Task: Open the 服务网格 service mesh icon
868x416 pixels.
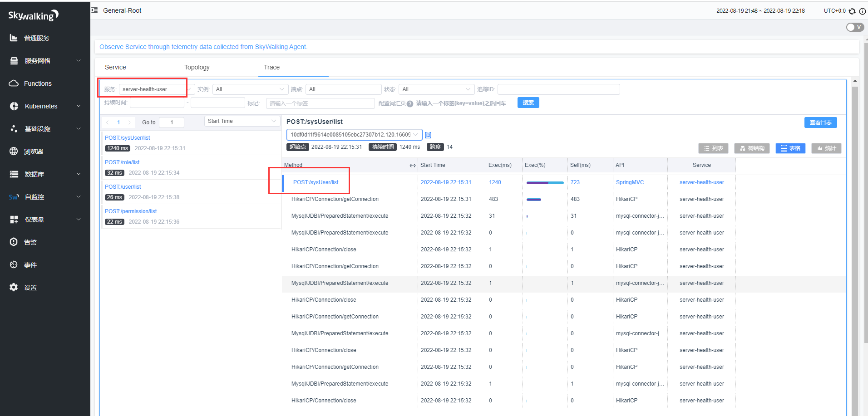Action: (14, 61)
